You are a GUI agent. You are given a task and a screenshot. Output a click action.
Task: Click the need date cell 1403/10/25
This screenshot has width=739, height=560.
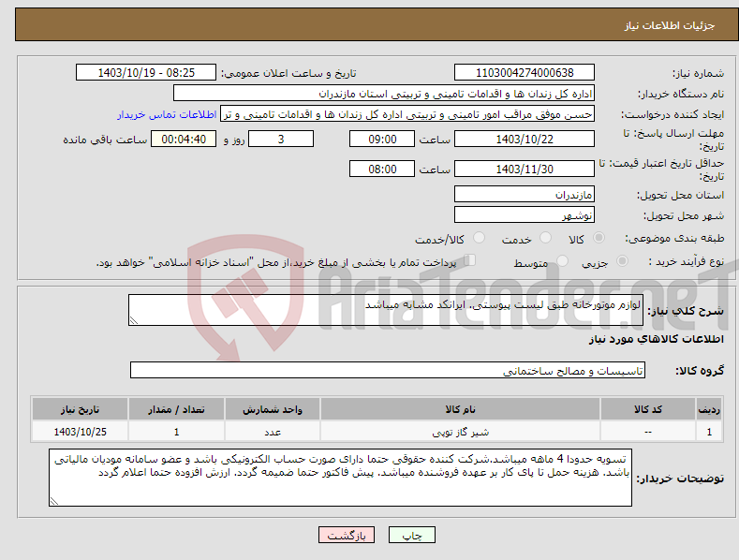click(x=80, y=432)
